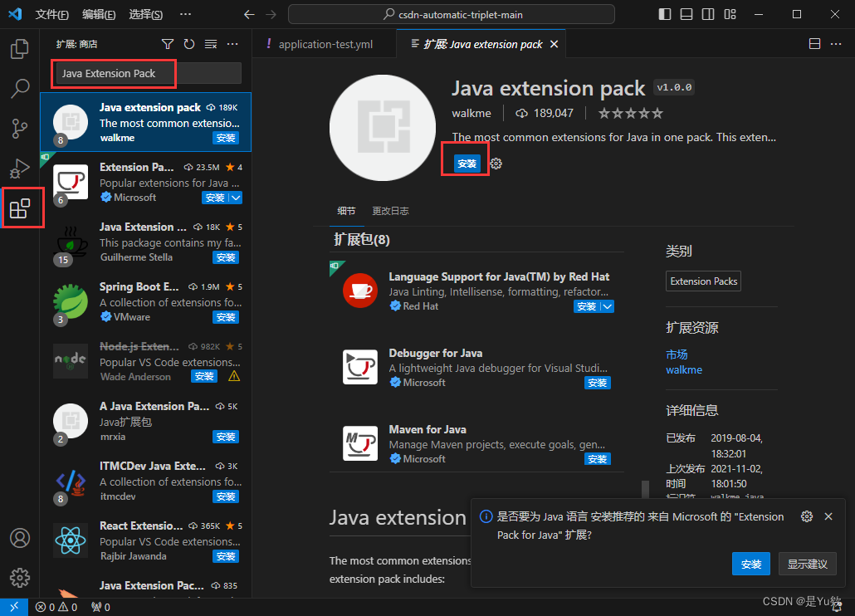Screen dimensions: 855x616
Task: Open the Manage gear at bottom of activity bar
Action: pos(20,578)
